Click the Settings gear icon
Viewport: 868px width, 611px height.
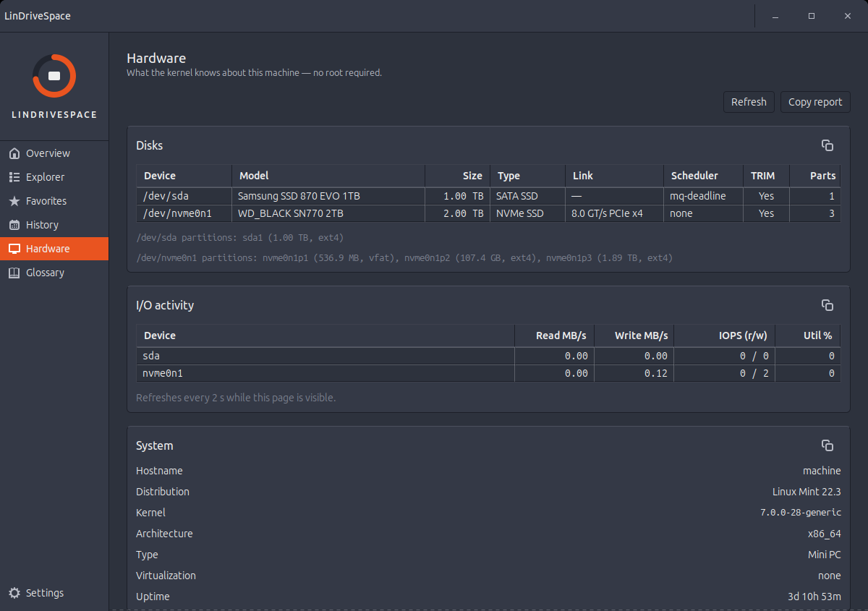pyautogui.click(x=14, y=593)
